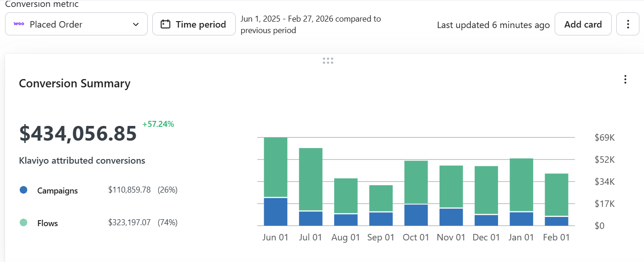The width and height of the screenshot is (644, 262).
Task: Click the Nov 01 green Flows bar
Action: pos(451,187)
